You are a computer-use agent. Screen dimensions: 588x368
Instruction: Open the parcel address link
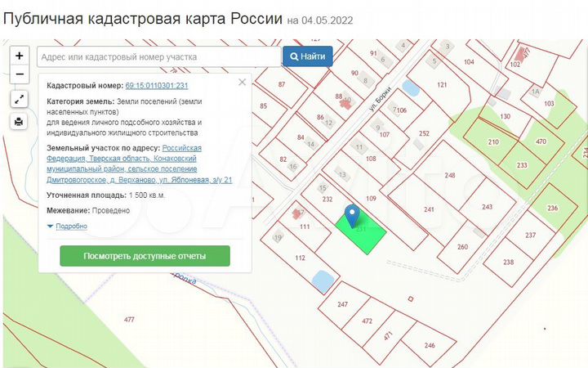pyautogui.click(x=140, y=164)
